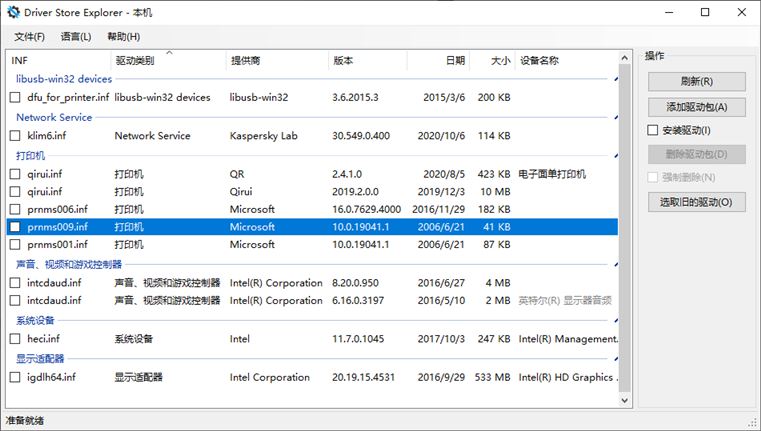Image resolution: width=761 pixels, height=431 pixels.
Task: Check the klim6.inf driver checkbox
Action: [x=15, y=136]
